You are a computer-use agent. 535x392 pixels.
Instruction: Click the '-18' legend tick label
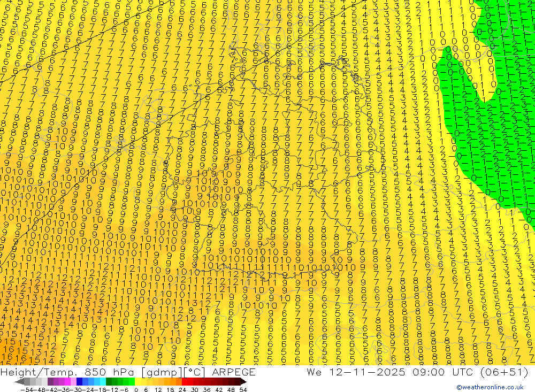point(101,390)
